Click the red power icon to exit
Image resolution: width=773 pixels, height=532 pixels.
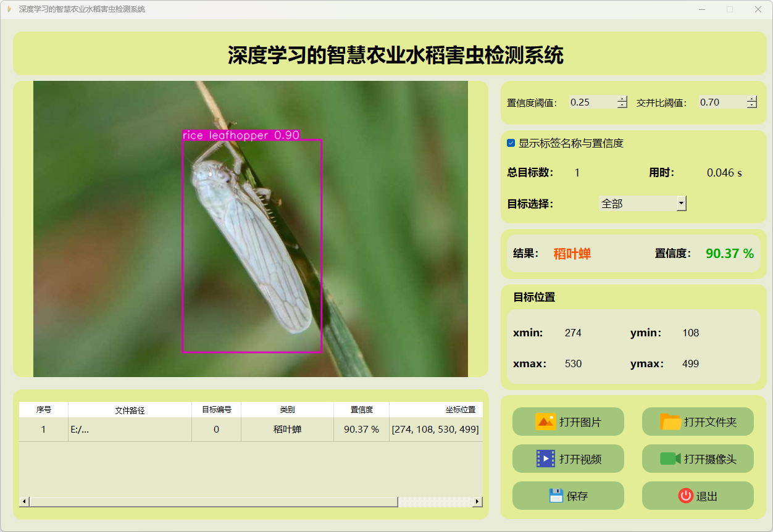click(685, 496)
